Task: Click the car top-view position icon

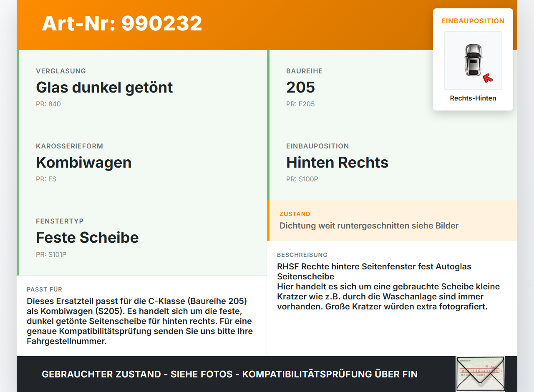Action: (473, 60)
